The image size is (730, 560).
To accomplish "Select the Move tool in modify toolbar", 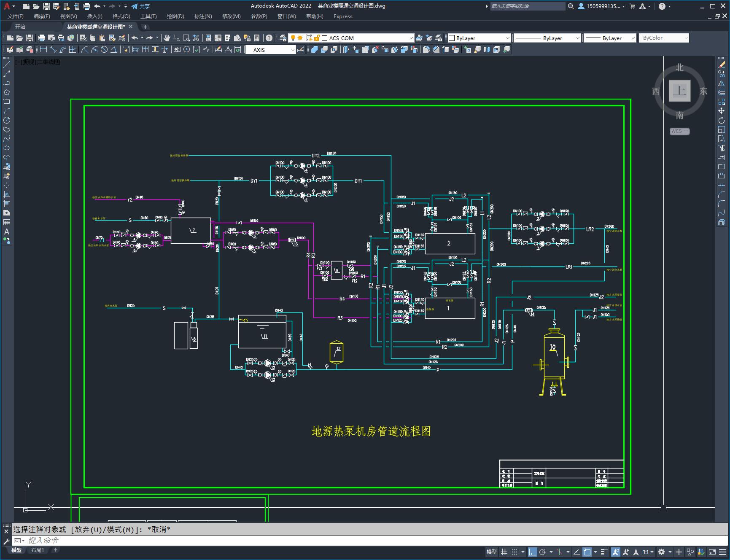I will 722,111.
